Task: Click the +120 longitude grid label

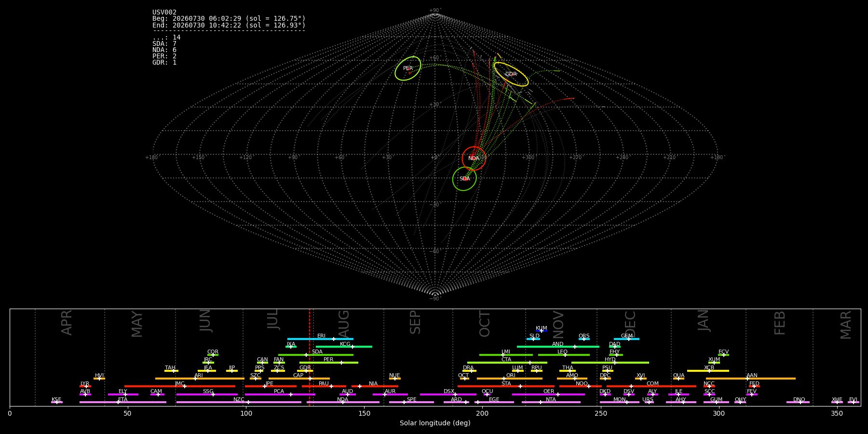Action: tap(245, 158)
